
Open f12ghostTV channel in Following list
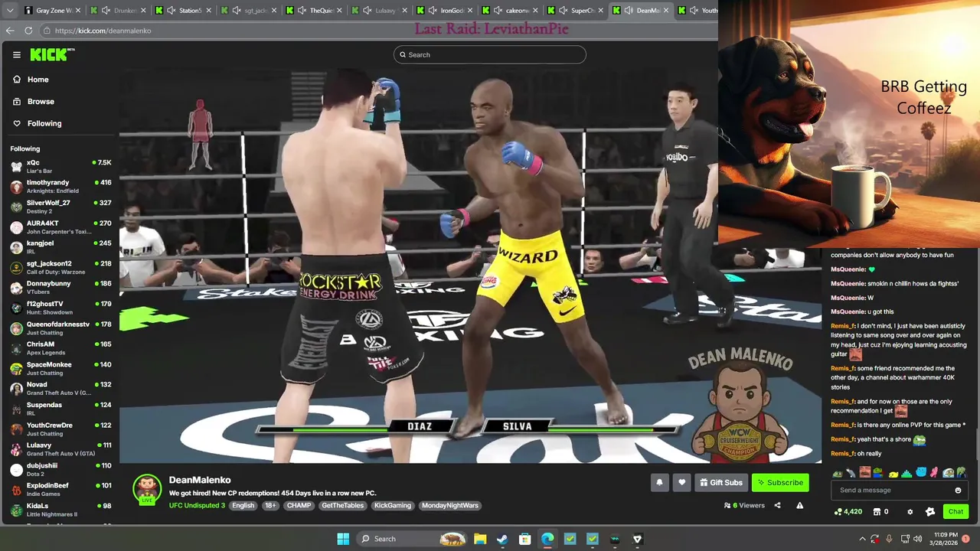click(60, 308)
